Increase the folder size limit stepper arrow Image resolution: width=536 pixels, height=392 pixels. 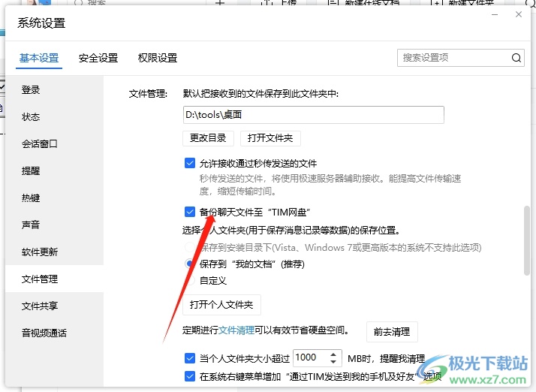(x=335, y=354)
